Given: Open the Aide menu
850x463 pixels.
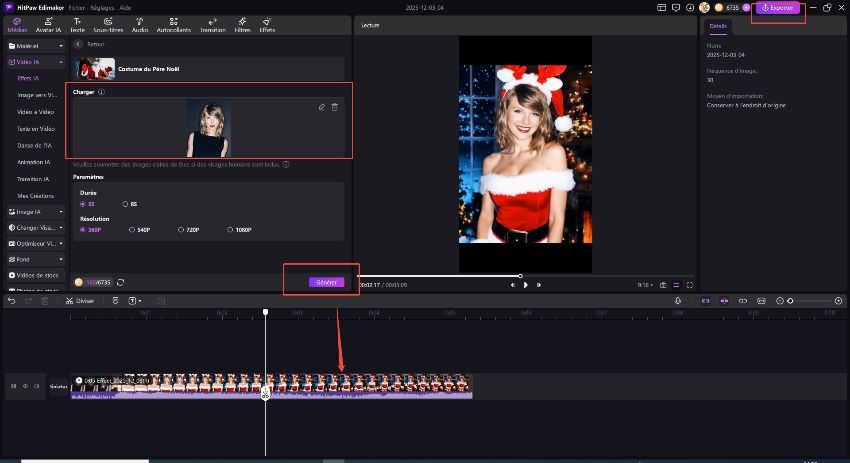Looking at the screenshot, I should [125, 8].
